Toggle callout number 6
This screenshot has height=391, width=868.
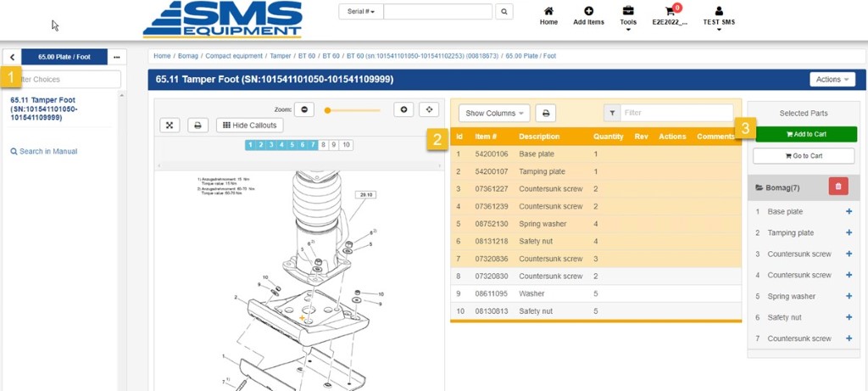pyautogui.click(x=303, y=145)
